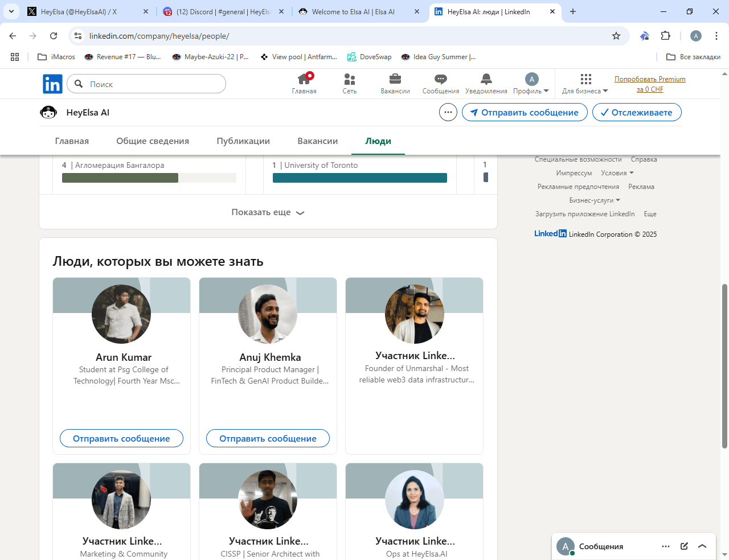Switch to Welcome to Elsa AI browser tab
Screen dimensions: 729x560
click(x=359, y=11)
